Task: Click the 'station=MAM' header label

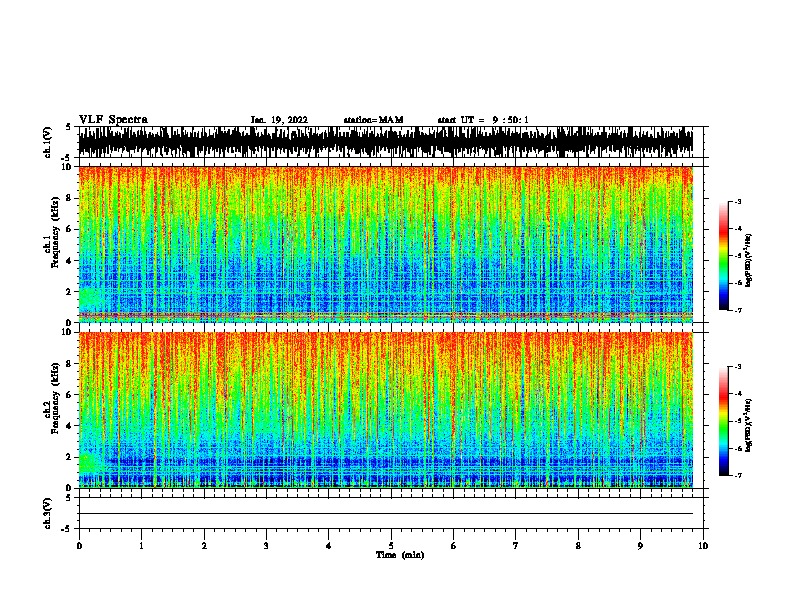Action: 373,120
